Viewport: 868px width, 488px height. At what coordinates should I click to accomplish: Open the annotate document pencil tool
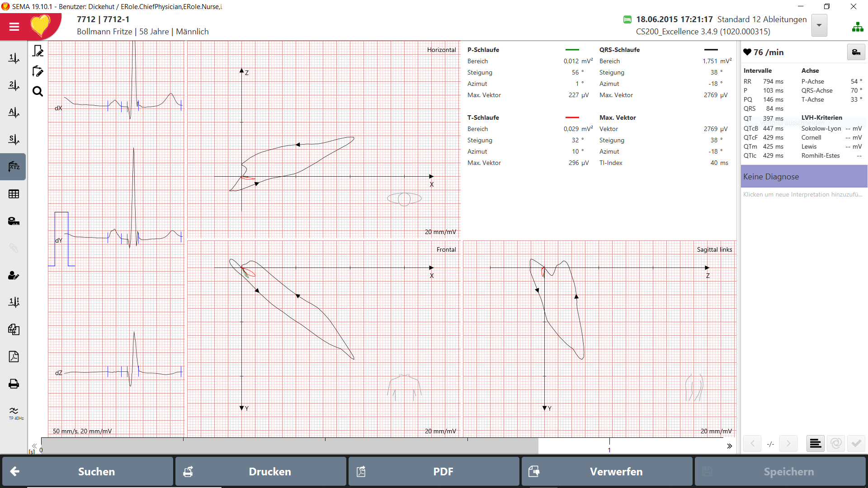(x=38, y=51)
